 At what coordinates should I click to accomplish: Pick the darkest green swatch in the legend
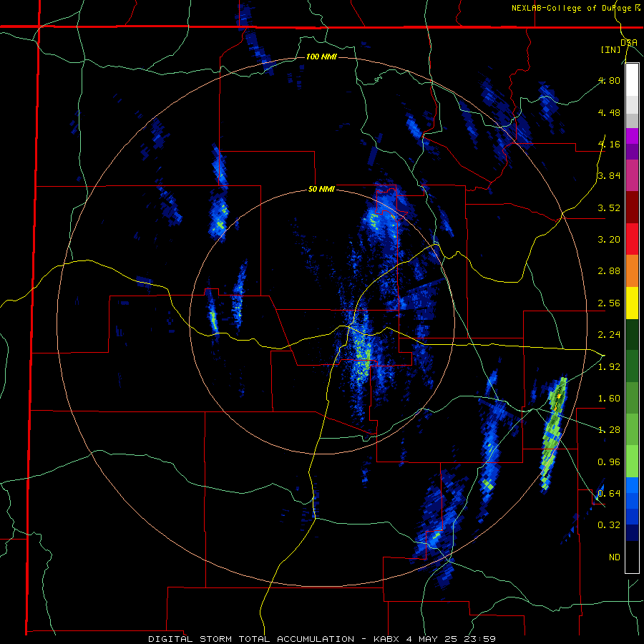[632, 335]
